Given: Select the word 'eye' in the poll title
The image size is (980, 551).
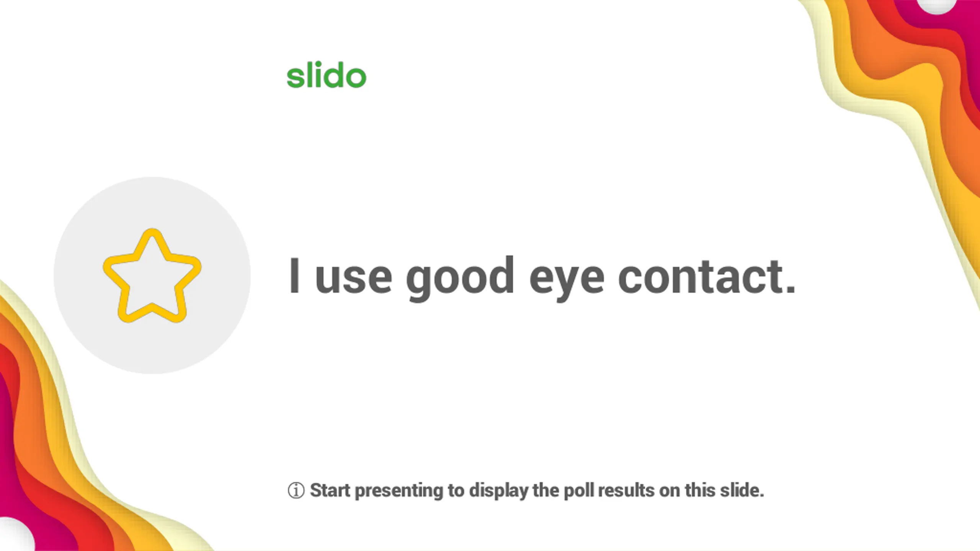Looking at the screenshot, I should tap(567, 281).
